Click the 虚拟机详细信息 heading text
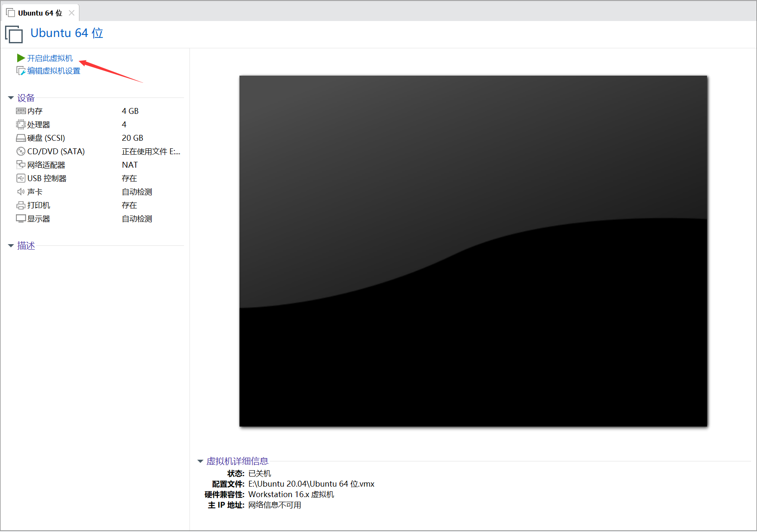 [237, 461]
